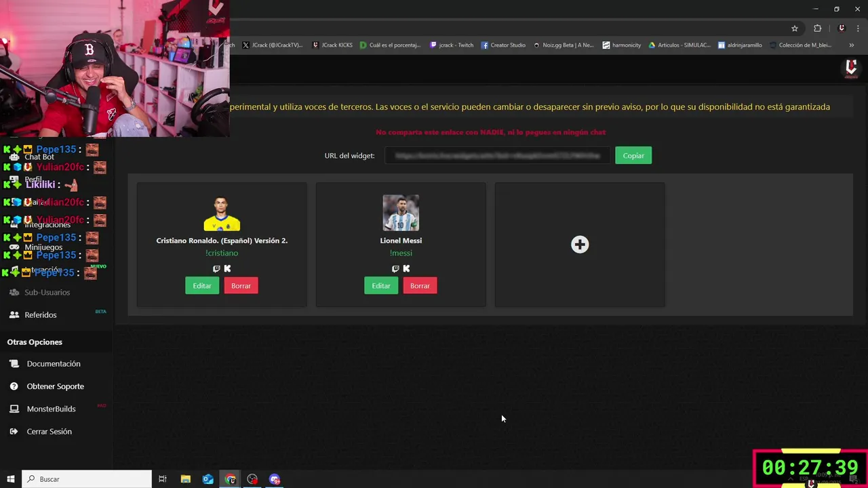868x488 pixels.
Task: Click the Cerrar Sesión exit icon
Action: (x=14, y=432)
